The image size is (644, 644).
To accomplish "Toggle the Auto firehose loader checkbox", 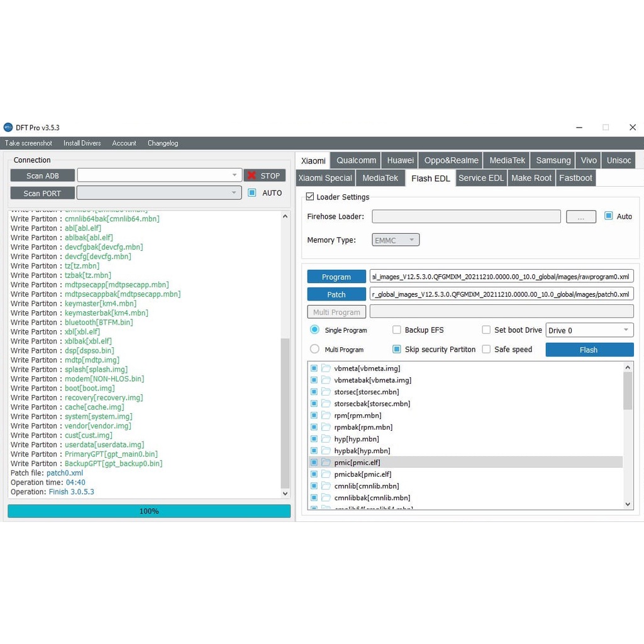I will click(609, 216).
